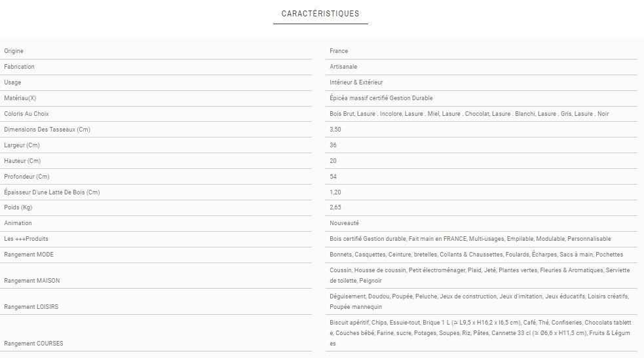Click Épaisseur D'une Latte De Bois label
Viewport: 644px width, 358px height.
coord(52,192)
